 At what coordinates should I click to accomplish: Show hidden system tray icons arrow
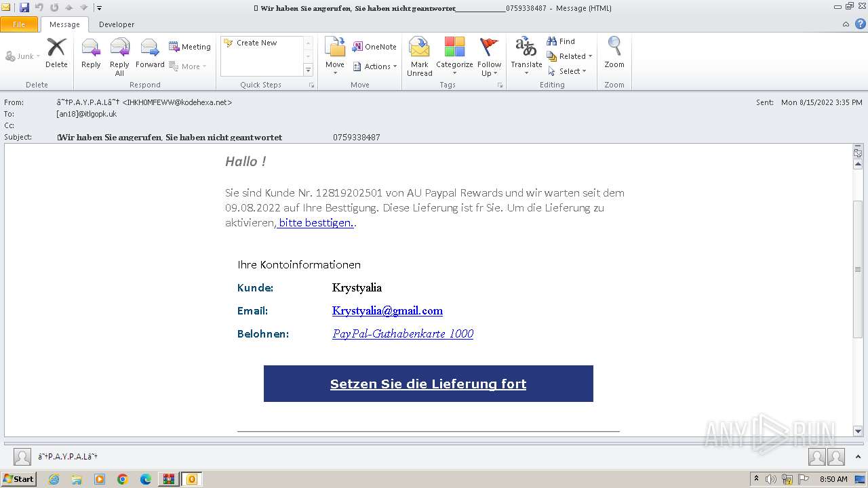point(757,479)
